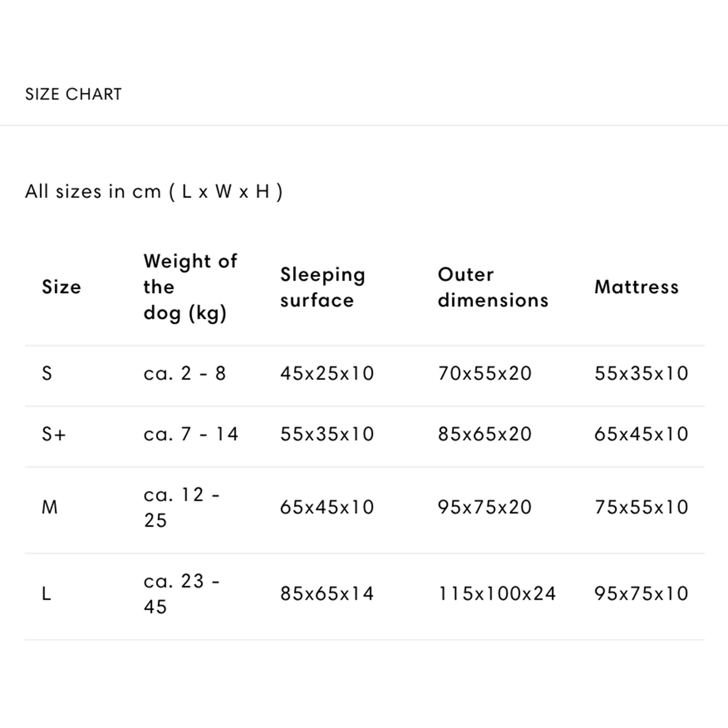The image size is (728, 728).
Task: Click mattress value 95x75x10
Action: click(641, 594)
